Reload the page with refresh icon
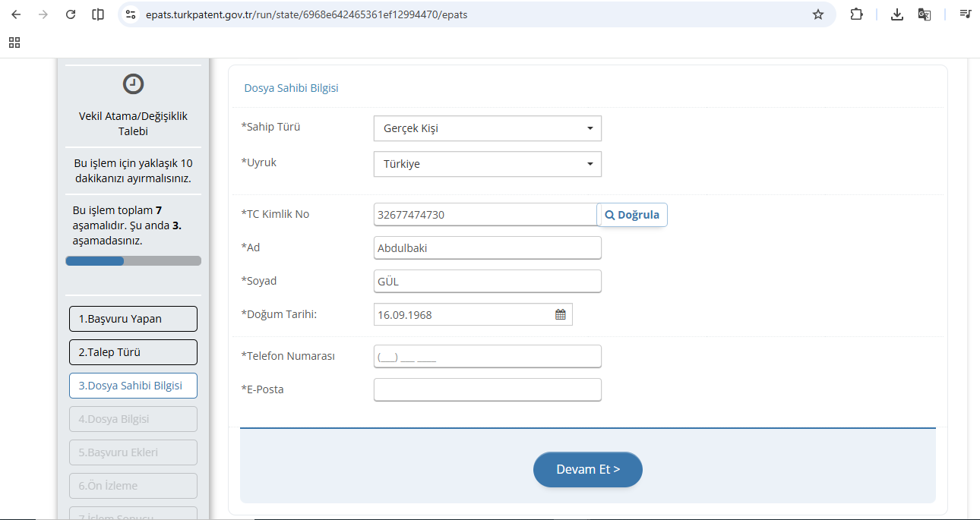 [x=71, y=14]
